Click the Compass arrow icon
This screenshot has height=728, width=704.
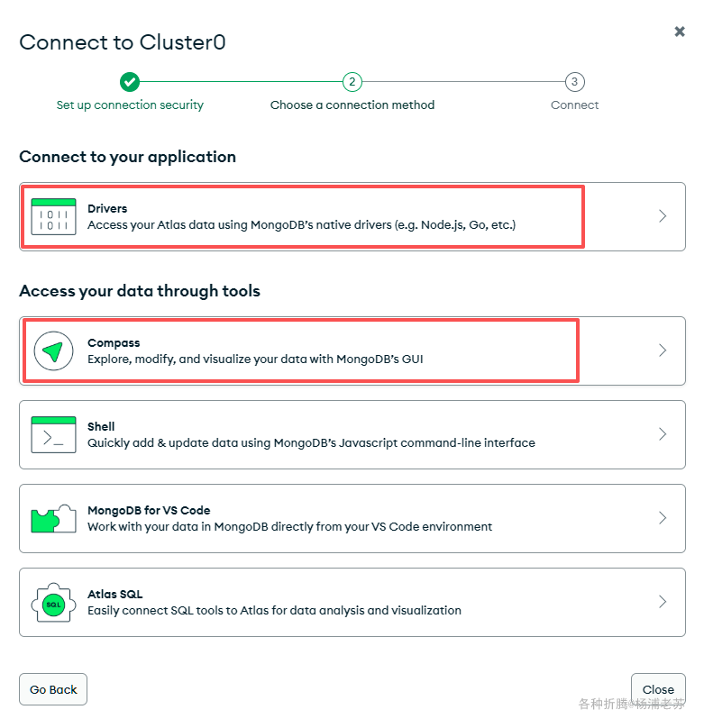[x=53, y=350]
